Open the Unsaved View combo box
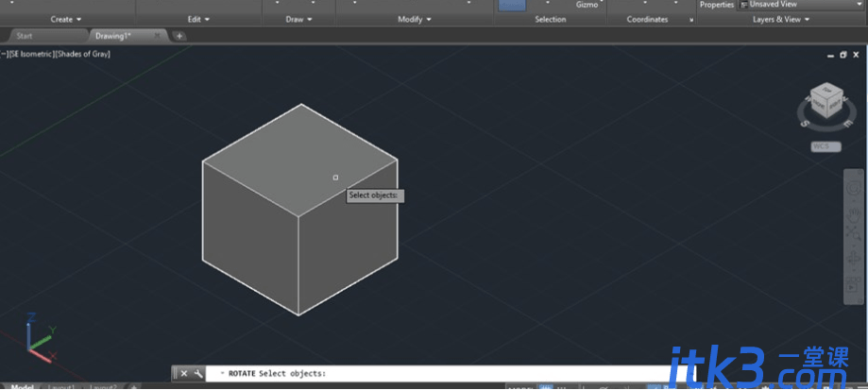The width and height of the screenshot is (868, 390). click(x=802, y=5)
